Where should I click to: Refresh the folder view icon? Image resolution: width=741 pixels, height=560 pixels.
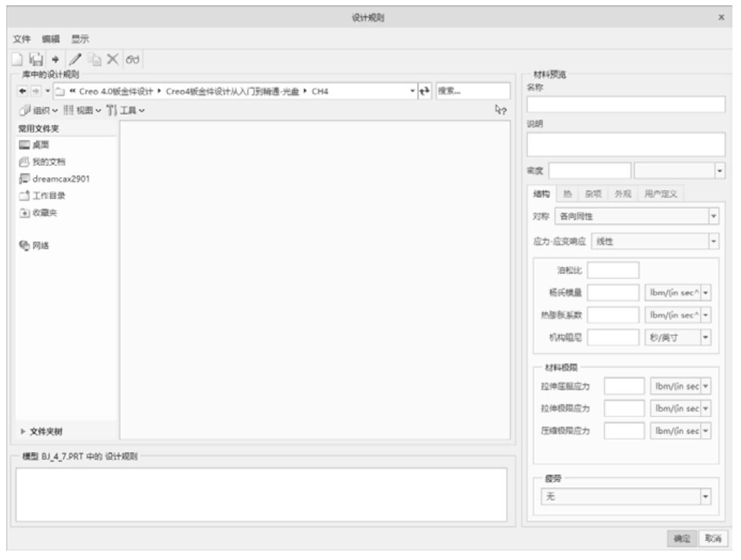[424, 91]
